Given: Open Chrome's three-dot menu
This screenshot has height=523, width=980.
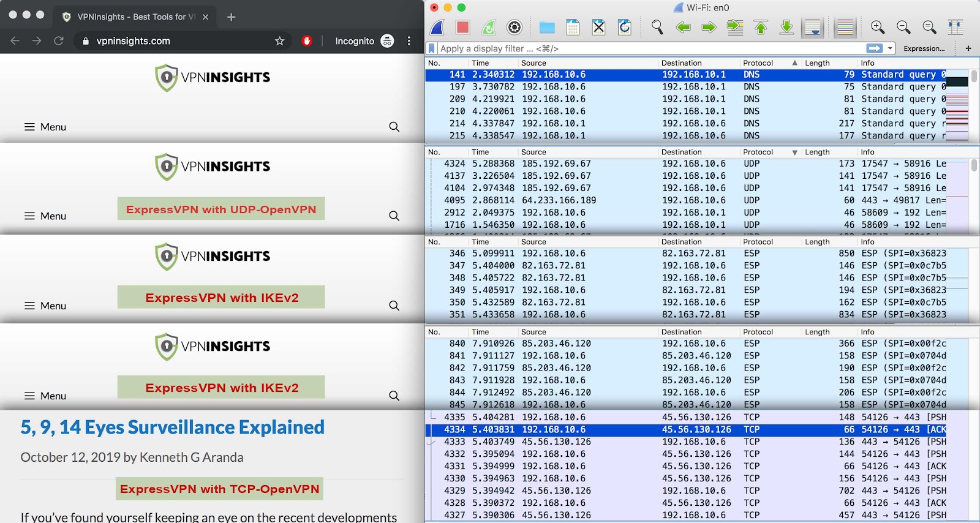Looking at the screenshot, I should pos(409,41).
